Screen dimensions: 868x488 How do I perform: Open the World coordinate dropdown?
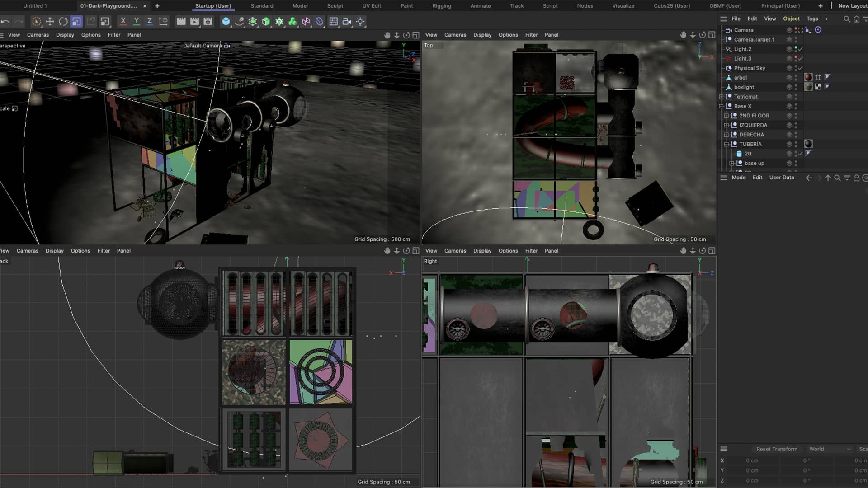[x=830, y=449]
